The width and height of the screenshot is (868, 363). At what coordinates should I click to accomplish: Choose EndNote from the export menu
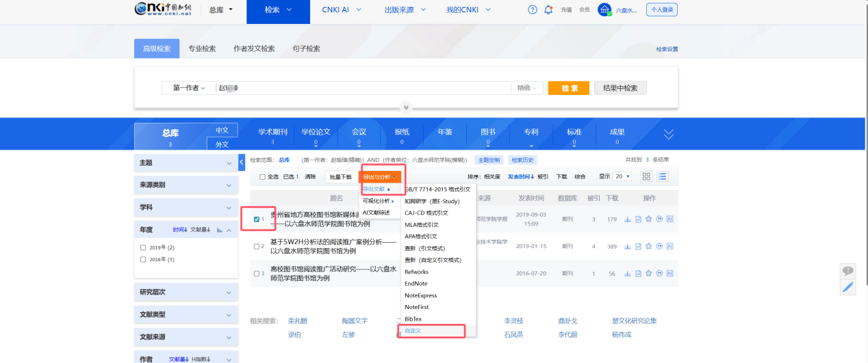pyautogui.click(x=416, y=284)
